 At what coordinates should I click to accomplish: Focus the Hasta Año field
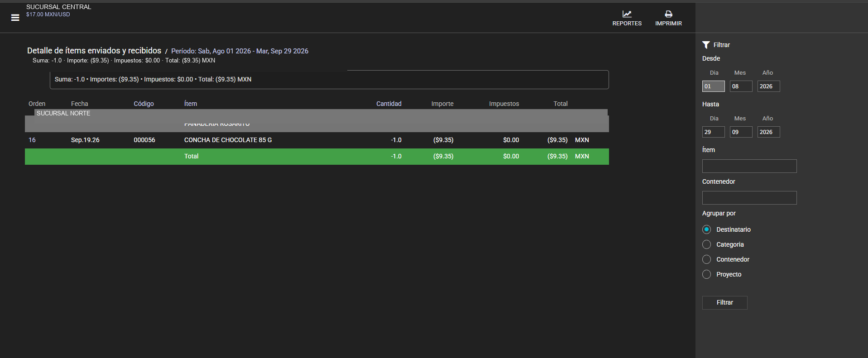tap(768, 132)
